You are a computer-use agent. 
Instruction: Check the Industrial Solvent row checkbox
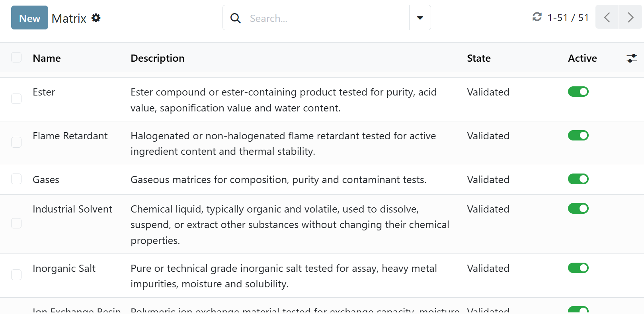(16, 223)
